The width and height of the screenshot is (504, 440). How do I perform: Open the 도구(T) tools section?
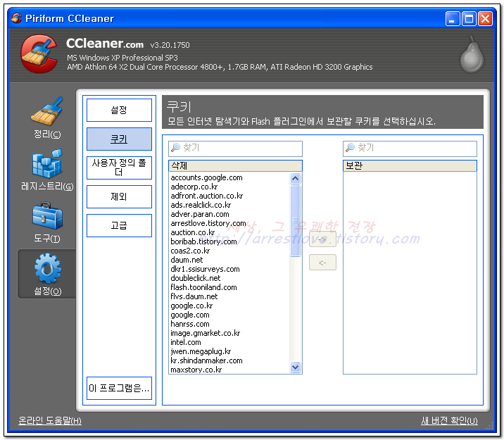click(47, 222)
